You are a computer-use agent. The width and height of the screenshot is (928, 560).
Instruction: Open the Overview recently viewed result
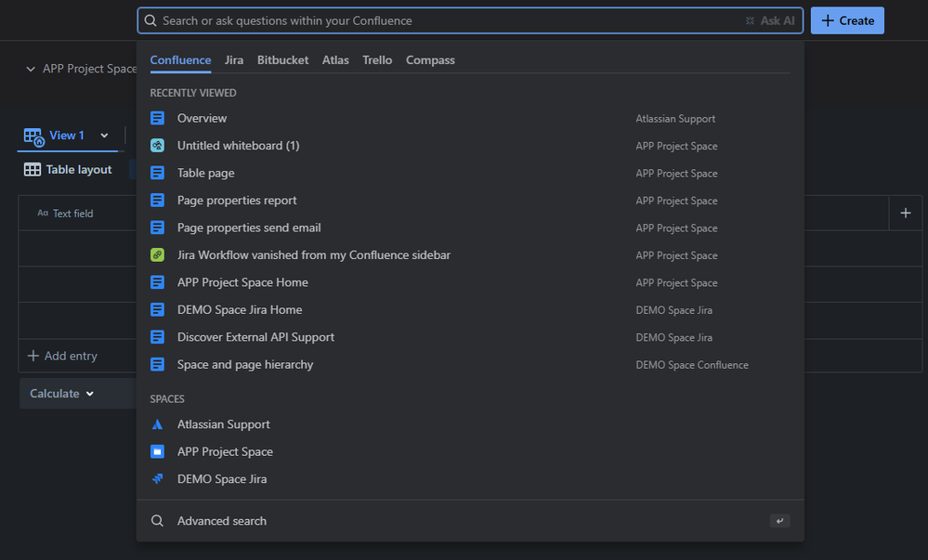[x=470, y=118]
